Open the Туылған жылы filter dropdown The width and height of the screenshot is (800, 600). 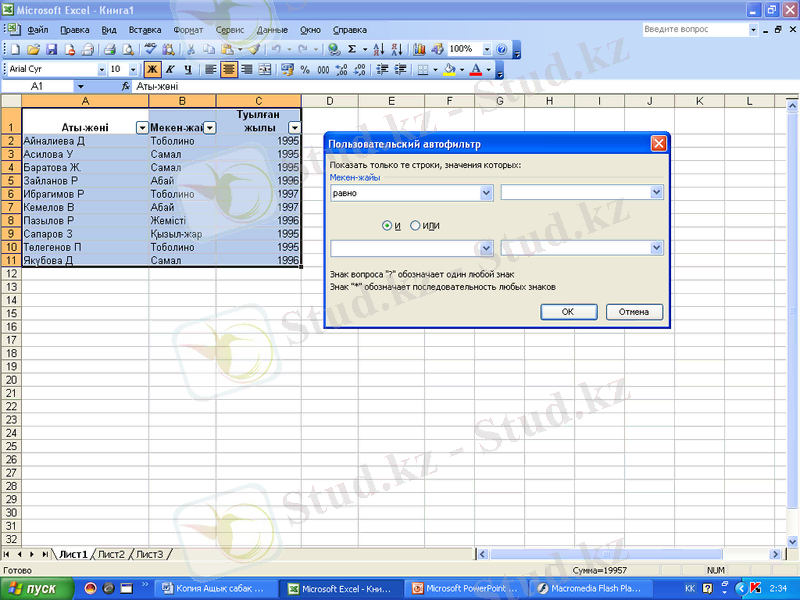pyautogui.click(x=294, y=128)
